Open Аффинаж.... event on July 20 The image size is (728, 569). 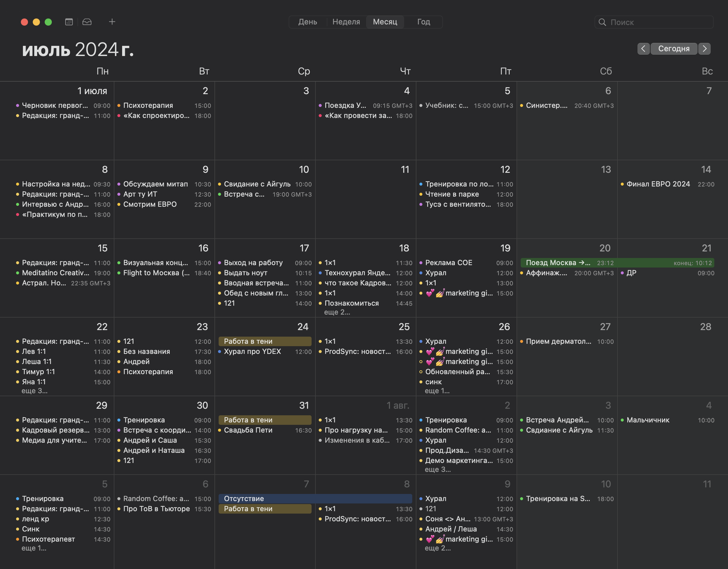tap(567, 273)
